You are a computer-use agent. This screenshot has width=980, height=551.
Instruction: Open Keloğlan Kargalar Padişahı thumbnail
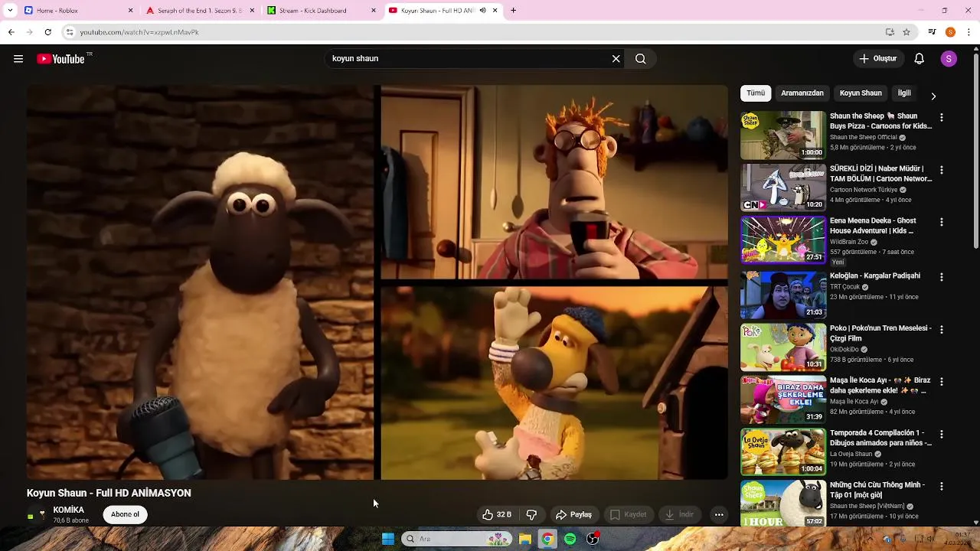coord(783,295)
